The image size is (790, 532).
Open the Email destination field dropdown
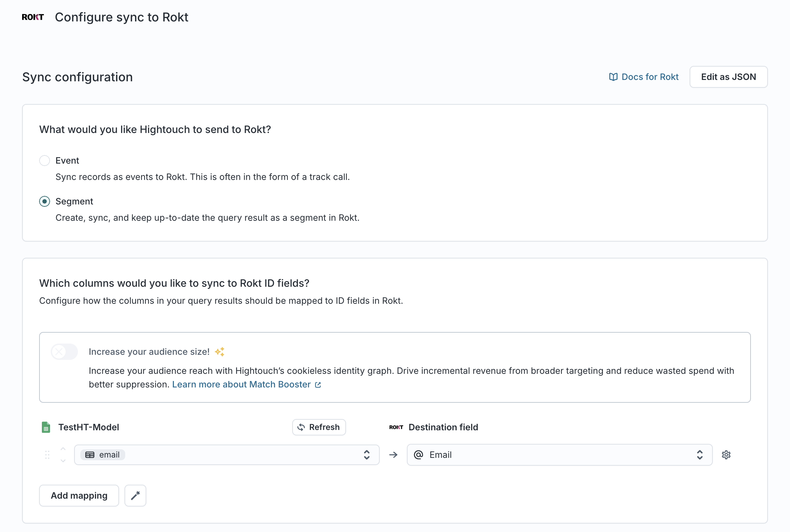tap(559, 455)
